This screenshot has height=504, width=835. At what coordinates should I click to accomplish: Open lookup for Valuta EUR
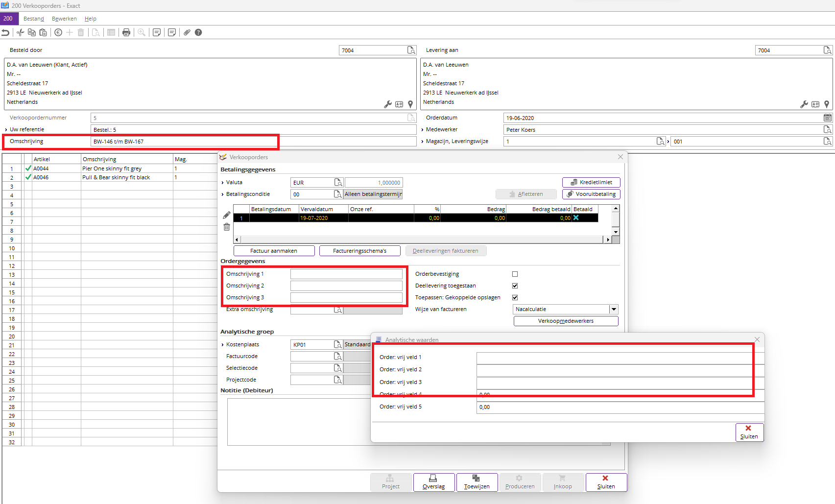(x=338, y=183)
